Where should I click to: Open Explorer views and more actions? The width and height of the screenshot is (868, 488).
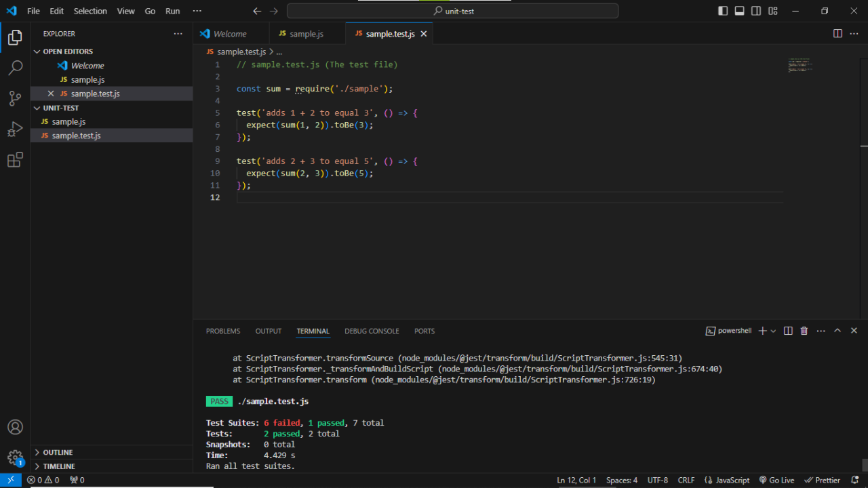[178, 33]
